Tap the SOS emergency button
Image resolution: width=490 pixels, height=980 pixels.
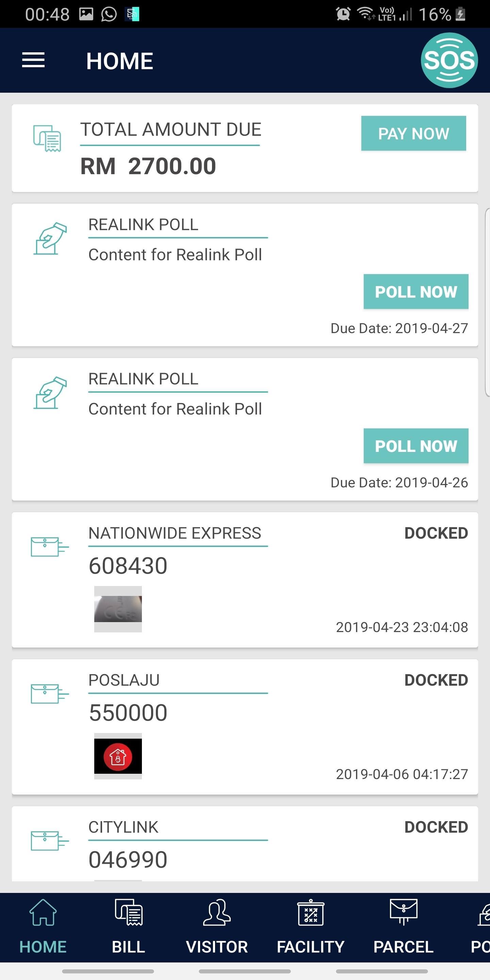(449, 60)
